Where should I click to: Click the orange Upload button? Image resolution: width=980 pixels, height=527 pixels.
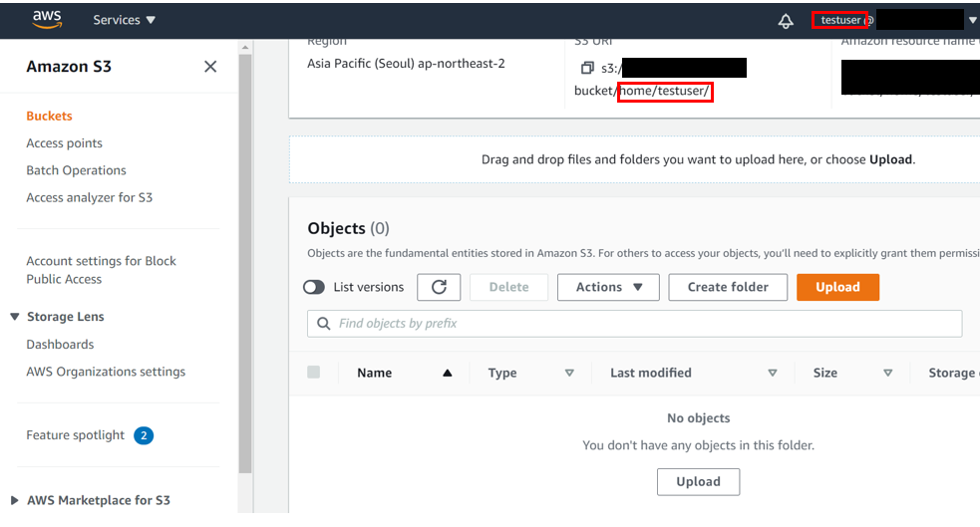837,287
